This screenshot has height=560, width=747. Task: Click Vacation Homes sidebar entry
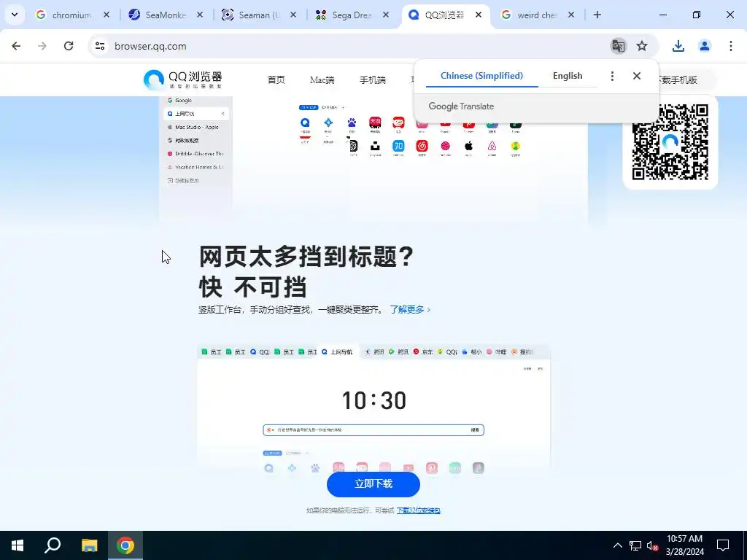point(196,167)
